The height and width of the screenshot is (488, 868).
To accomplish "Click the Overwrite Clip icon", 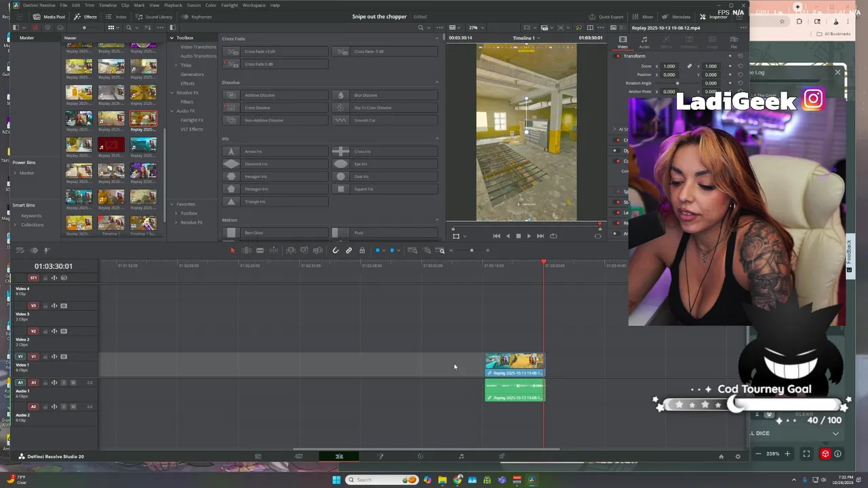I will click(x=304, y=251).
